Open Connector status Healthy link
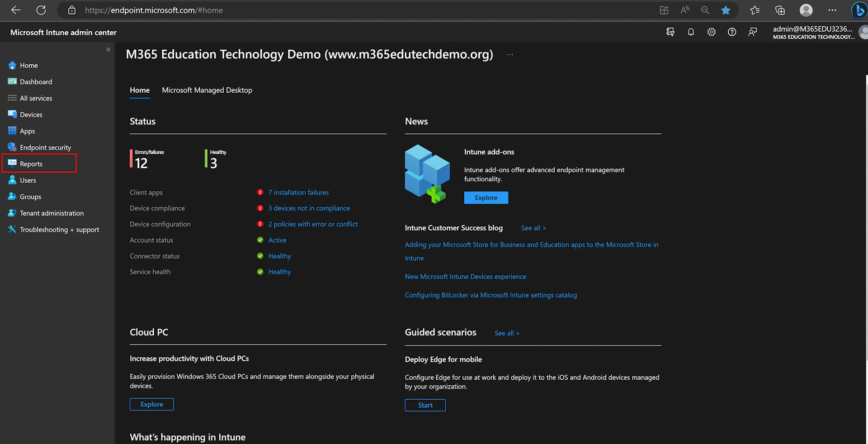868x444 pixels. point(279,256)
